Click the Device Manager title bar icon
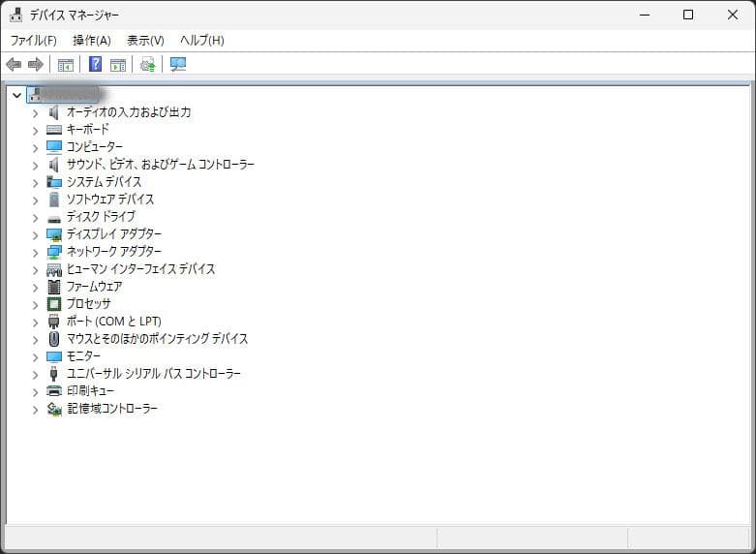 pyautogui.click(x=15, y=15)
